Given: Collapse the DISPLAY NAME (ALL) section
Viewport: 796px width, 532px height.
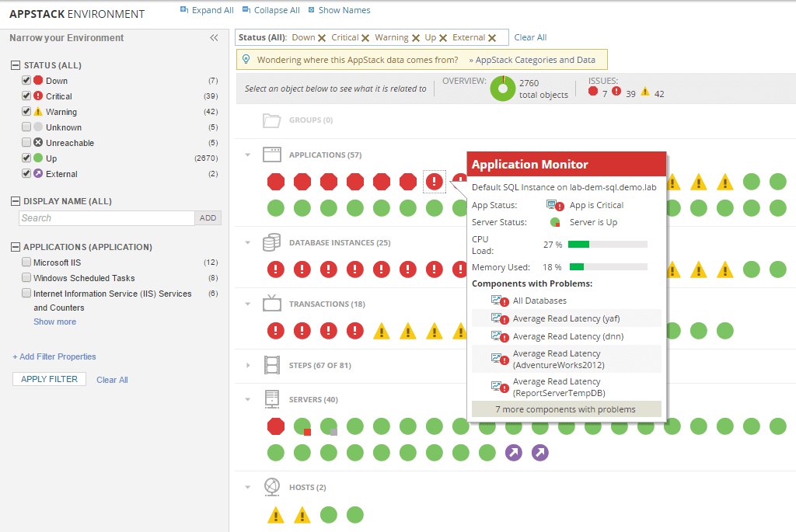Looking at the screenshot, I should point(16,201).
